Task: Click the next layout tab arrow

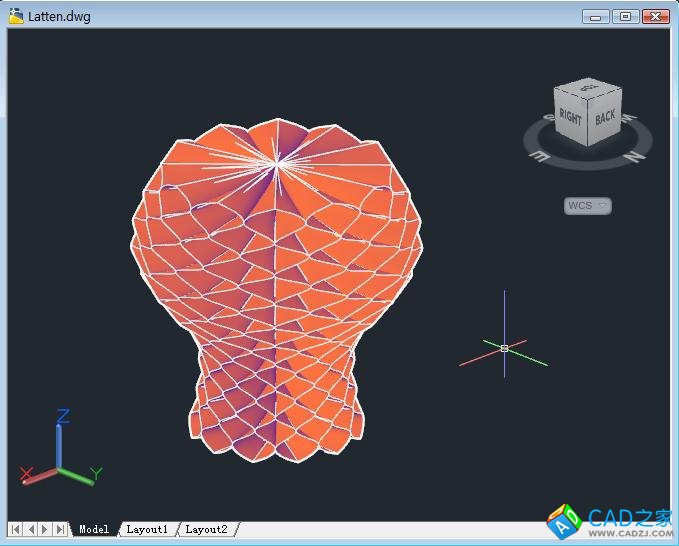Action: click(45, 529)
